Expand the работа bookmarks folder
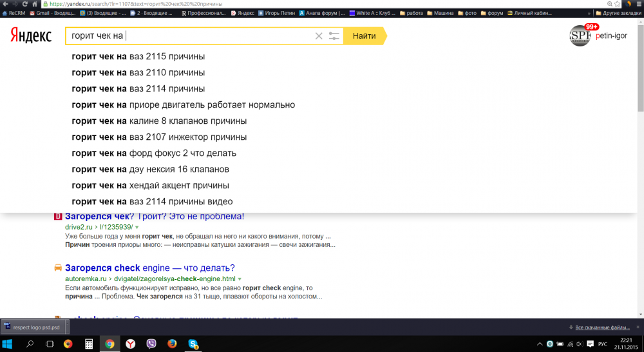This screenshot has height=352, width=644. pyautogui.click(x=411, y=13)
